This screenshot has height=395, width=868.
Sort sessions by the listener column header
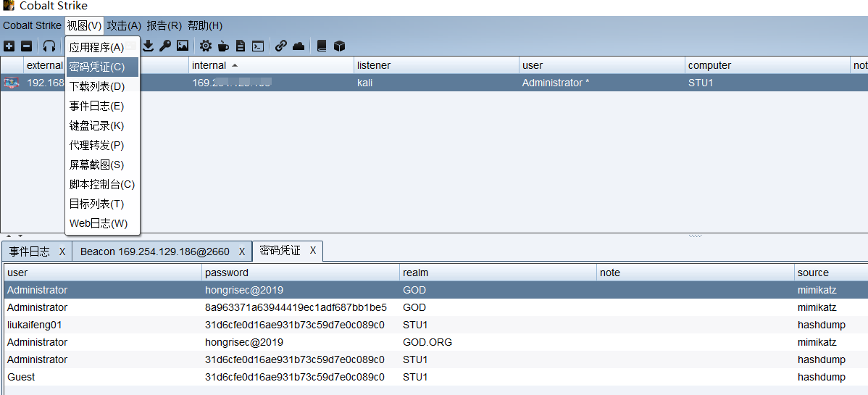[x=436, y=65]
